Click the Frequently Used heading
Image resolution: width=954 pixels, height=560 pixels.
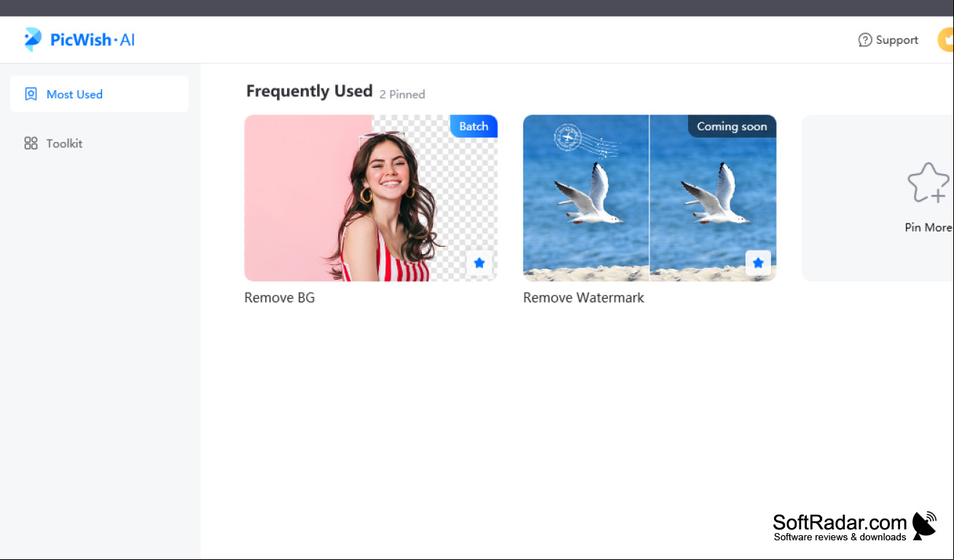[x=309, y=91]
